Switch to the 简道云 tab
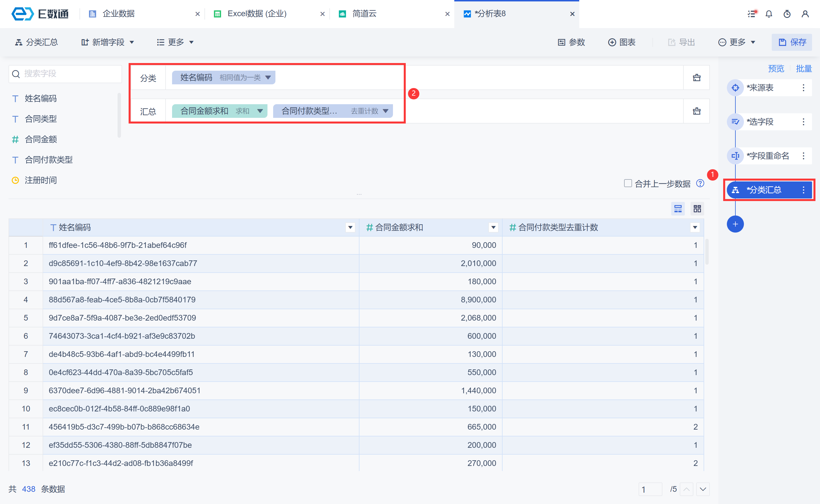The width and height of the screenshot is (820, 504). pos(364,14)
